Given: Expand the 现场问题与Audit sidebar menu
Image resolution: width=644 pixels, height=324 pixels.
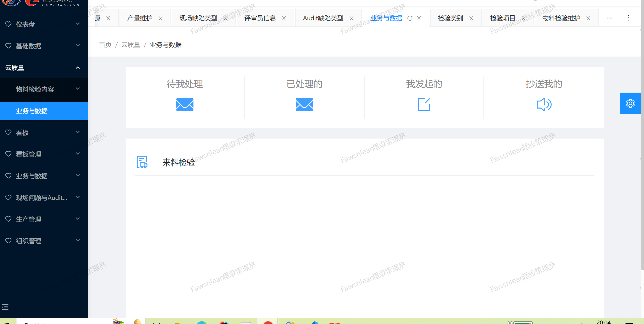Looking at the screenshot, I should point(78,197).
